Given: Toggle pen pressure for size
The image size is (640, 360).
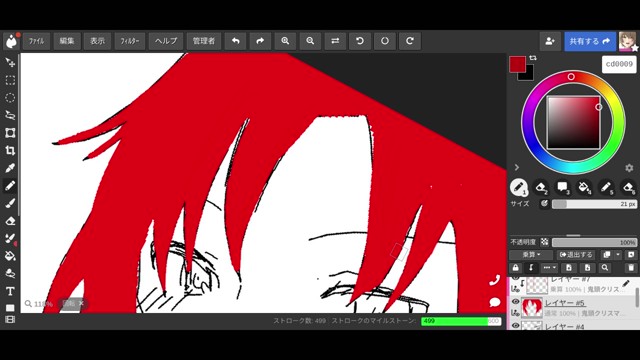Looking at the screenshot, I should click(x=544, y=203).
